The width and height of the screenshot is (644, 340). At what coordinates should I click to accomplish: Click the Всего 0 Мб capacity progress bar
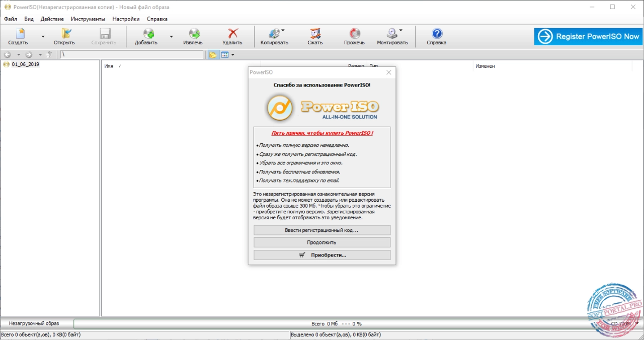point(336,324)
